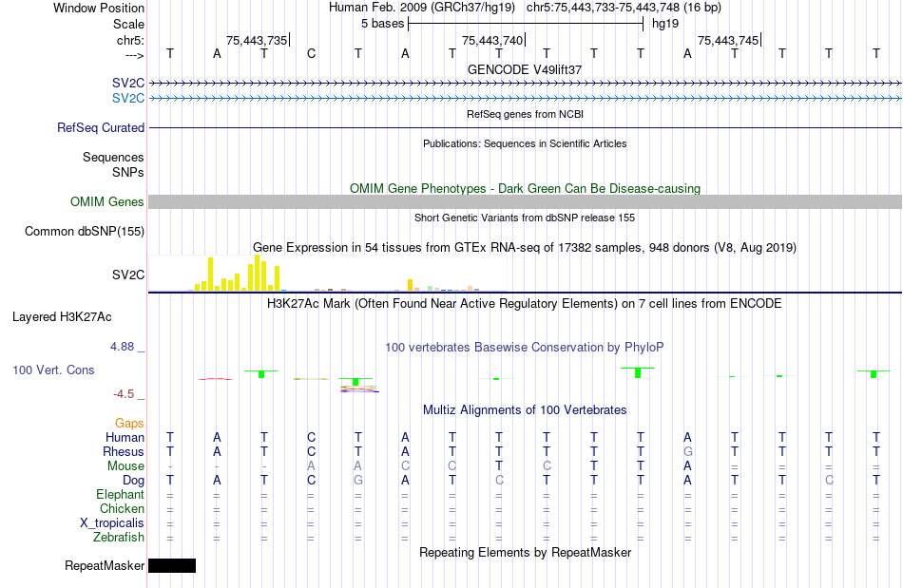This screenshot has width=903, height=588.
Task: Open the light blue SV2C GENCODE label
Action: click(x=128, y=99)
